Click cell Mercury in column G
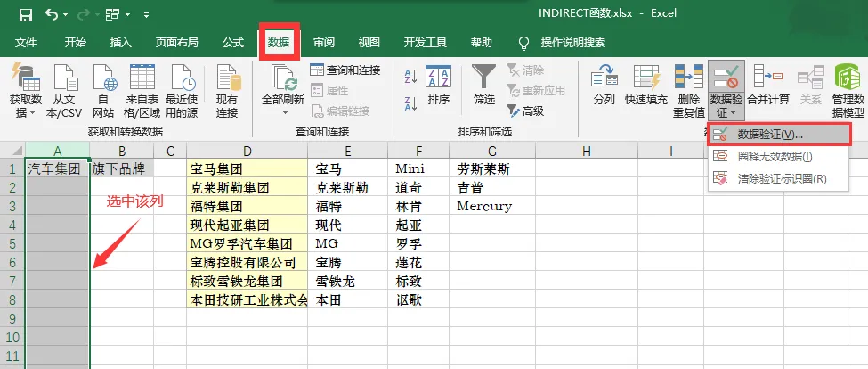868x369 pixels. (x=492, y=206)
